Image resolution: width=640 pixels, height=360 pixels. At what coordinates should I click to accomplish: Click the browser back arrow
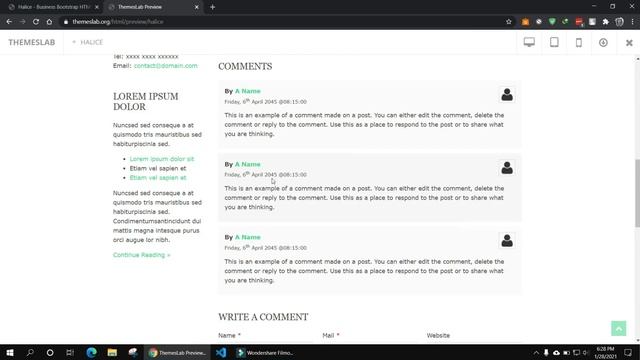(x=9, y=22)
